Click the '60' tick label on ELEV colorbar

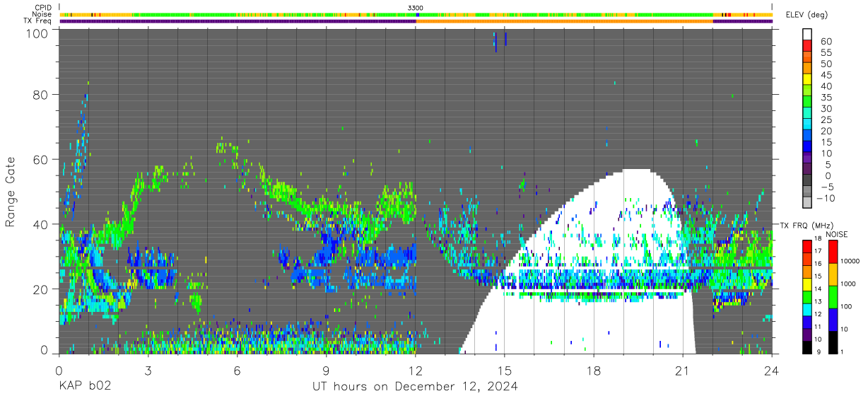pos(828,41)
